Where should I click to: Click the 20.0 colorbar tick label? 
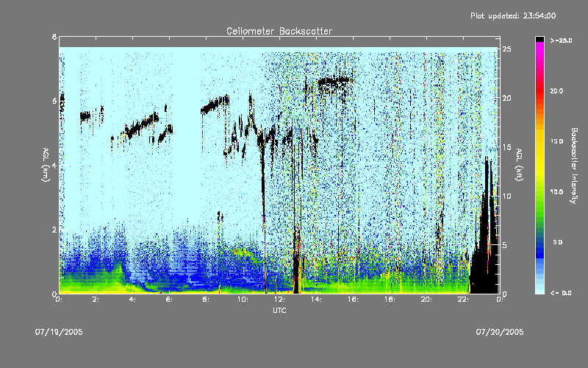(x=556, y=91)
